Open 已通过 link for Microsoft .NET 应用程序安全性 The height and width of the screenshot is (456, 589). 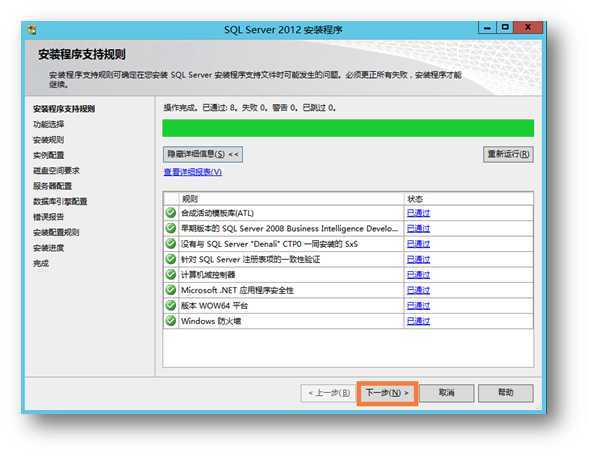418,290
